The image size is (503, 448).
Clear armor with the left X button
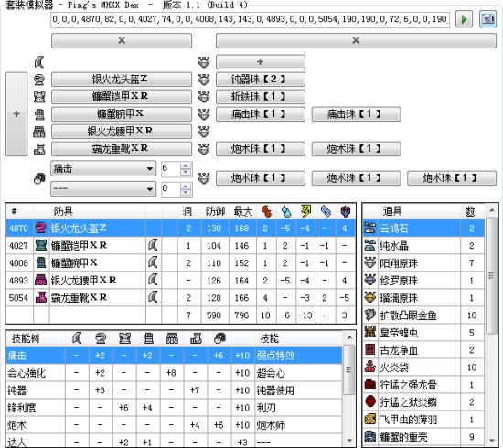click(x=122, y=41)
